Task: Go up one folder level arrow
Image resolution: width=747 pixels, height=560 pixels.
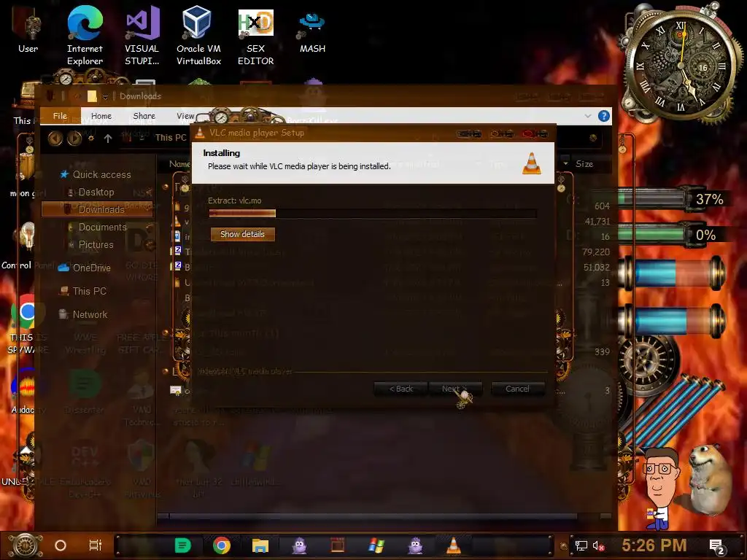Action: [108, 138]
